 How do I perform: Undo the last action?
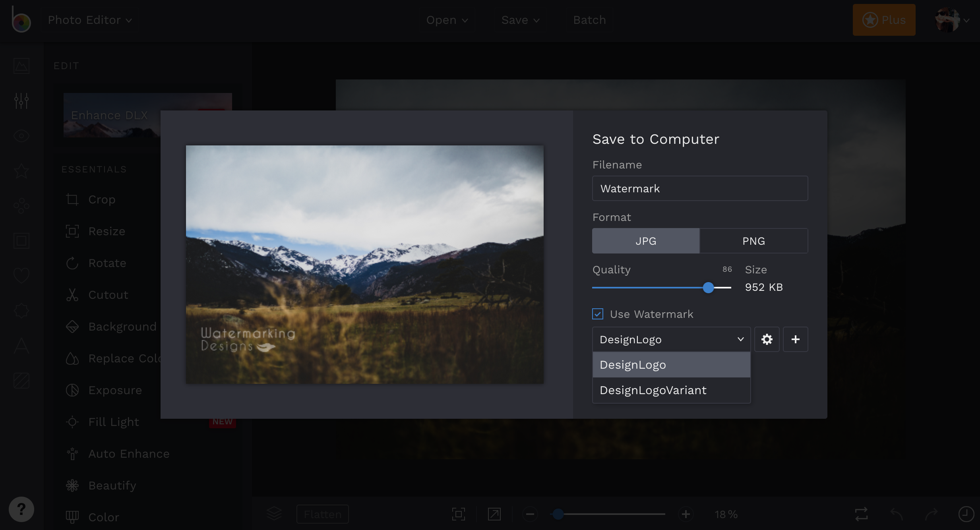click(x=897, y=514)
